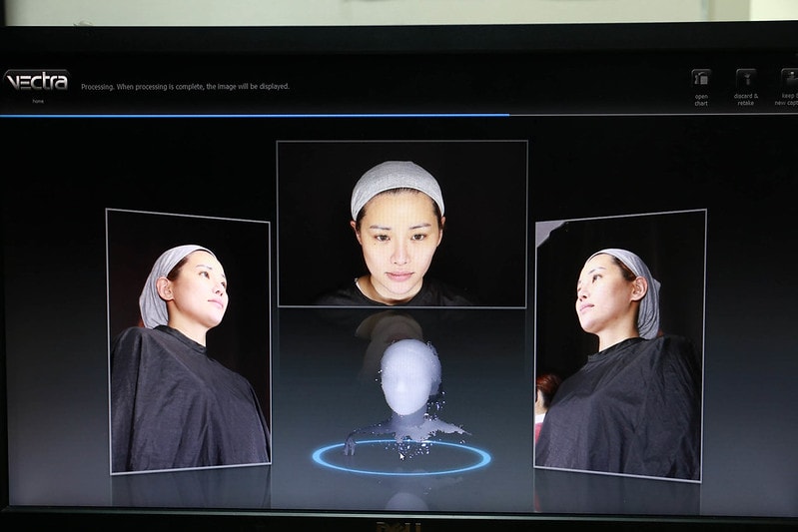Click the reflection below the right photo

(x=617, y=492)
